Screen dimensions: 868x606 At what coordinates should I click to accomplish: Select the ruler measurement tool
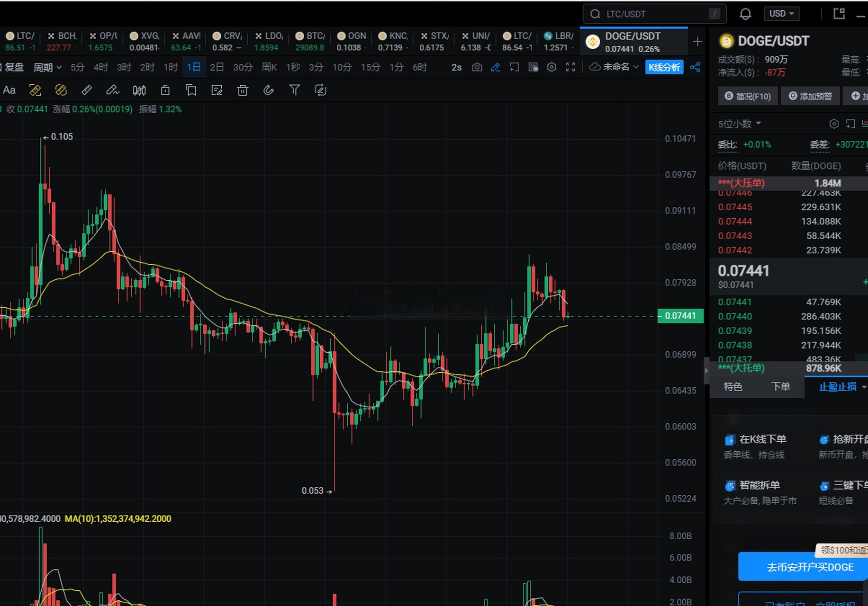click(x=87, y=90)
